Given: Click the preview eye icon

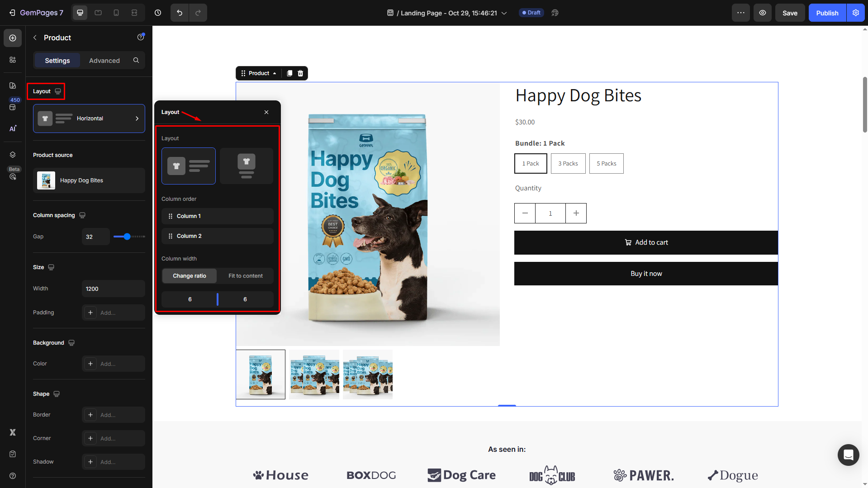Looking at the screenshot, I should coord(763,13).
